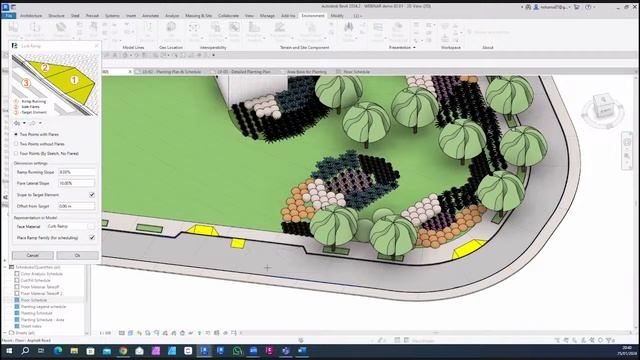Switch to the Collaborate ribbon tab
This screenshot has height=360, width=640.
pyautogui.click(x=228, y=16)
